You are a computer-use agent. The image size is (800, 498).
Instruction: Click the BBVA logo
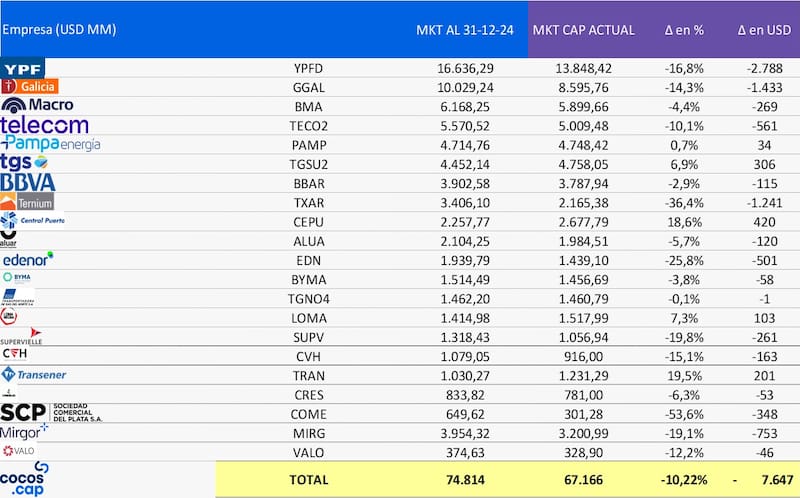tap(28, 183)
